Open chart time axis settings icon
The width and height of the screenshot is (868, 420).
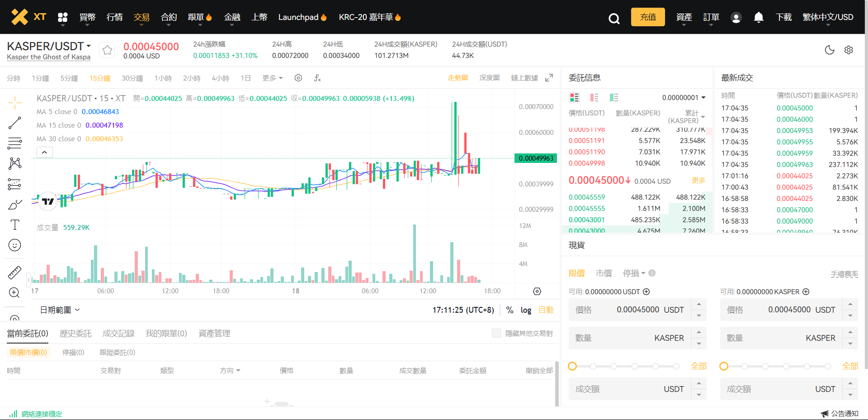[537, 291]
